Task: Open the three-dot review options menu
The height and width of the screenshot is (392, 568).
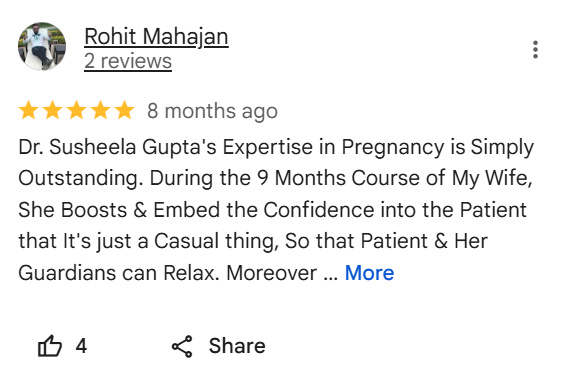Action: pos(535,50)
